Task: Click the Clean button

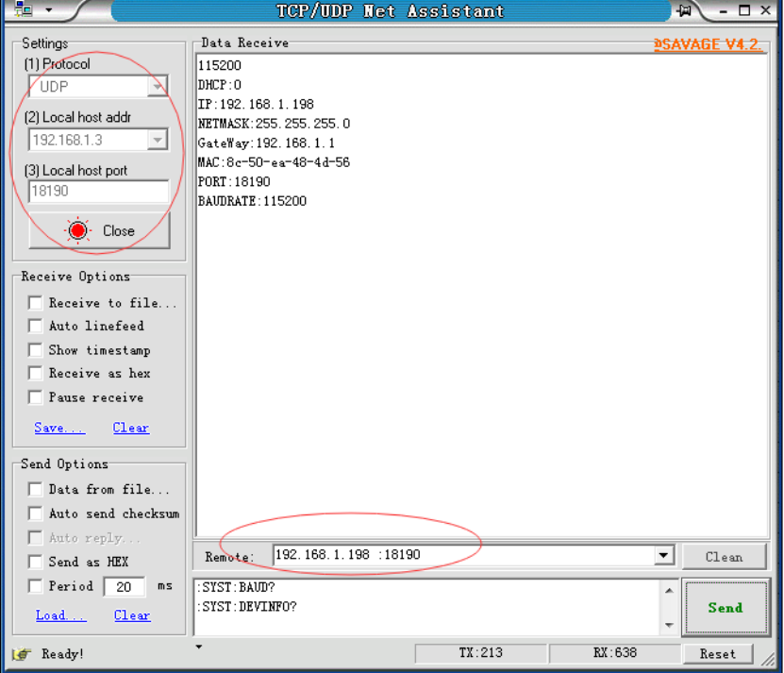Action: click(724, 557)
